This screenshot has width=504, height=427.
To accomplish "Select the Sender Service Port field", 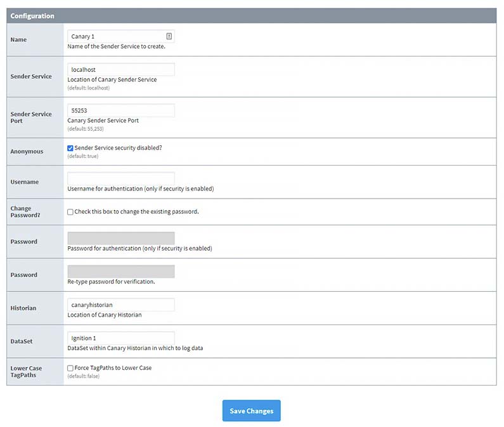I will coord(120,110).
